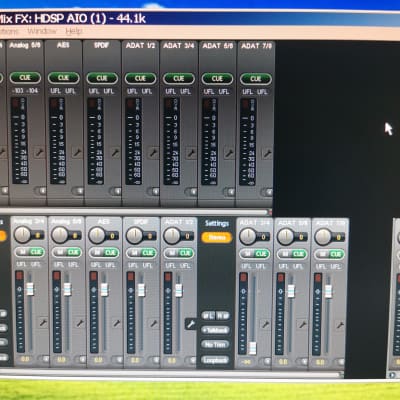The image size is (400, 400).
Task: Close the highlighted wrench beside Settings panel
Action: coord(191,324)
